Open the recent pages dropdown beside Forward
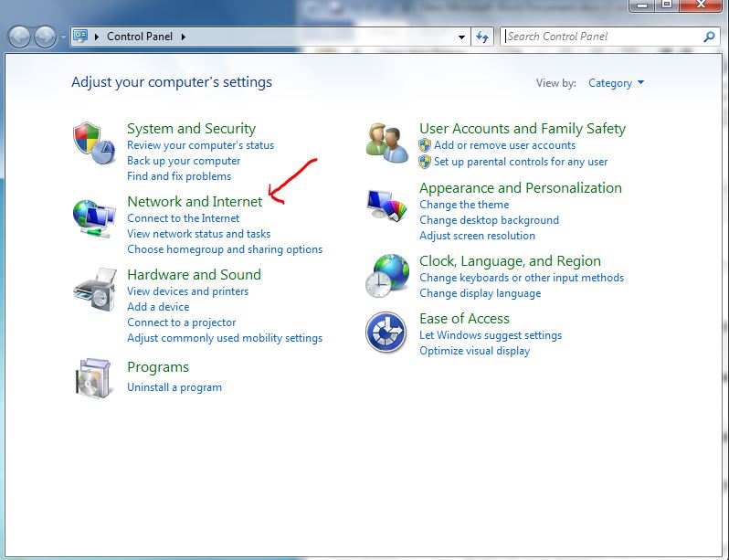Screen dimensions: 729x560 pyautogui.click(x=63, y=37)
